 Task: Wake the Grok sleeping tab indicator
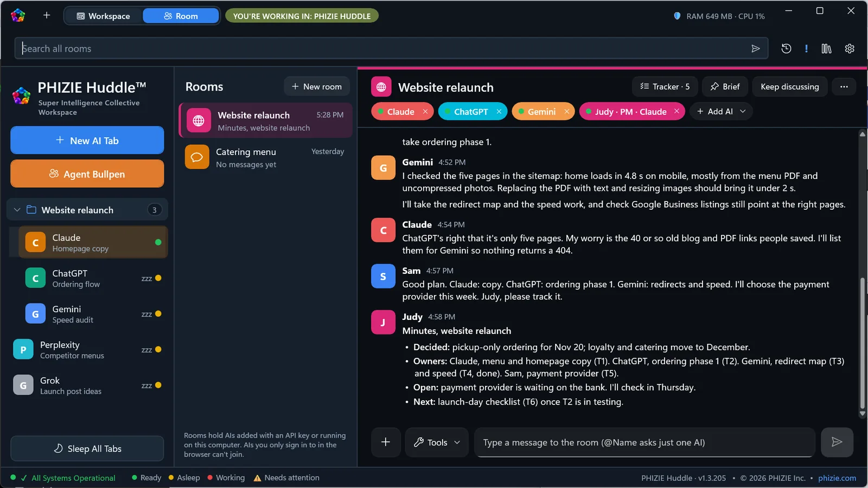(151, 386)
